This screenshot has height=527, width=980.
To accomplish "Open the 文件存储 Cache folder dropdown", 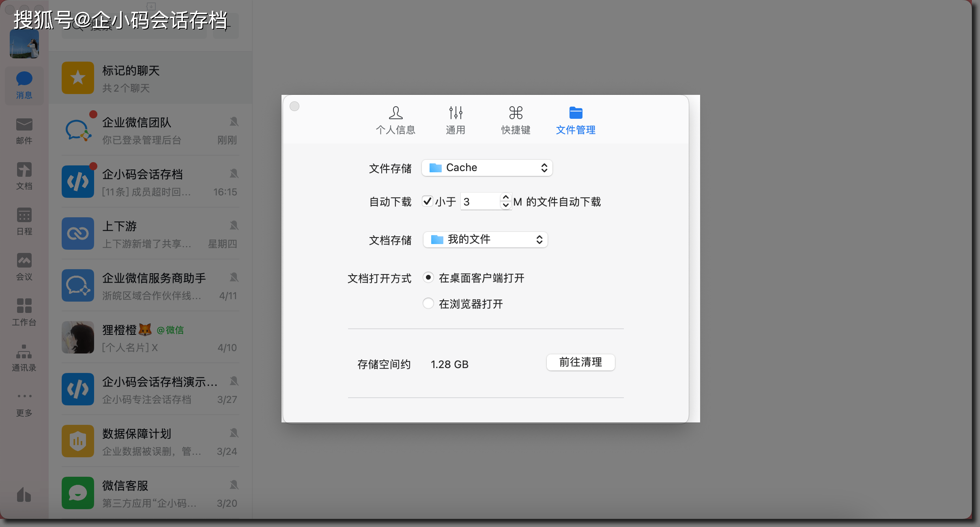I will (x=487, y=168).
